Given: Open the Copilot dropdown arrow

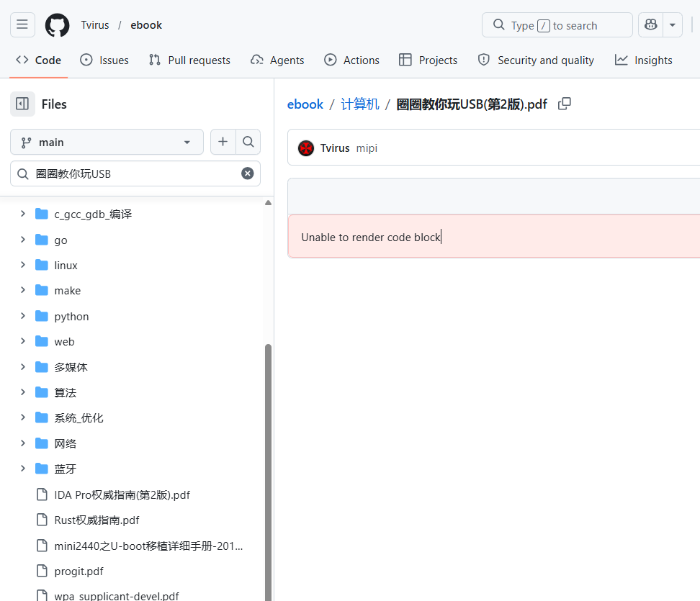Looking at the screenshot, I should point(673,25).
